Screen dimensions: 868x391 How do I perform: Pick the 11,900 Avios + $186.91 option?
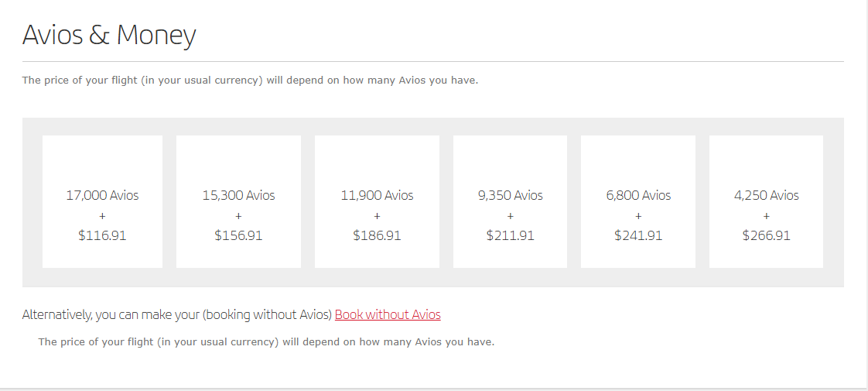pyautogui.click(x=377, y=201)
